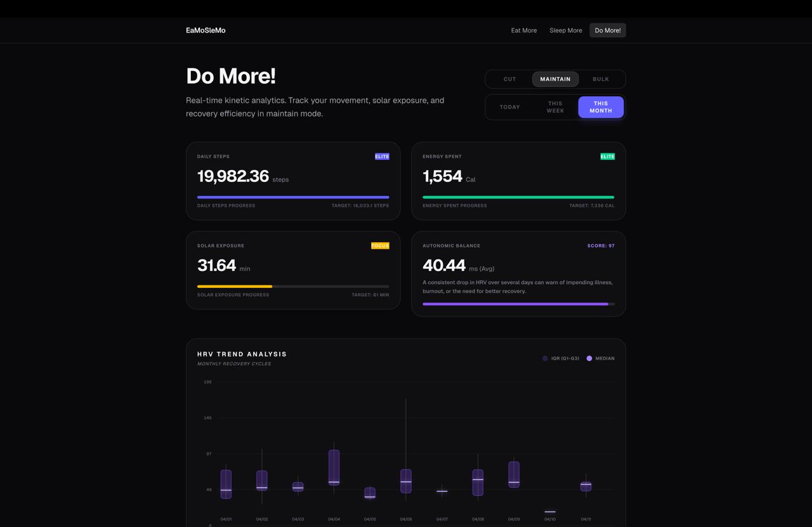
Task: Toggle IQR (Q1-Q3) legend swatch
Action: 545,358
